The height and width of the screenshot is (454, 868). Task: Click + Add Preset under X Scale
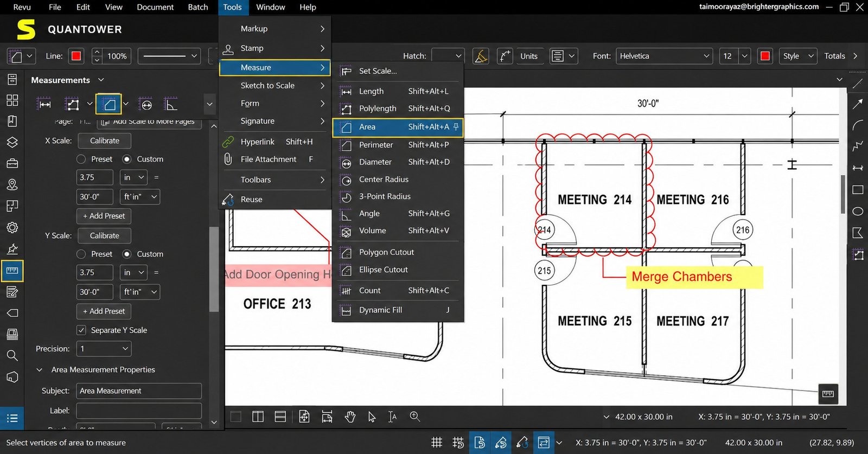click(104, 216)
